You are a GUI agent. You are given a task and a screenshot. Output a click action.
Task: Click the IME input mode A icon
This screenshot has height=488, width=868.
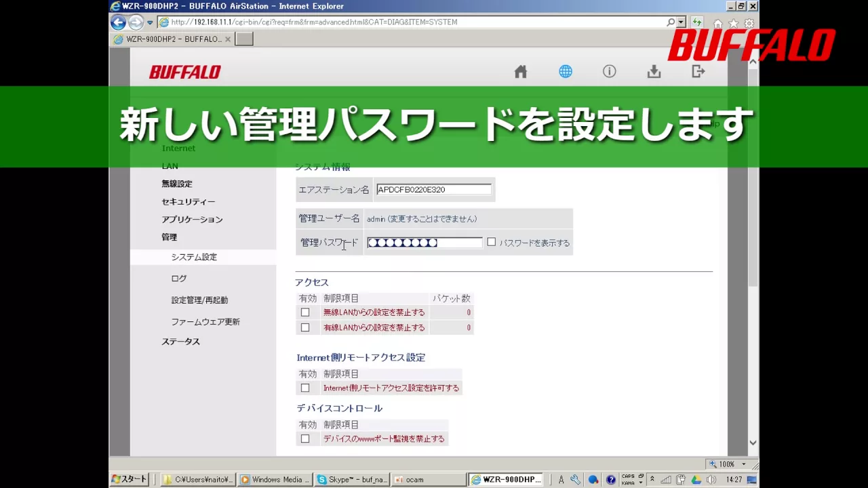click(x=561, y=480)
